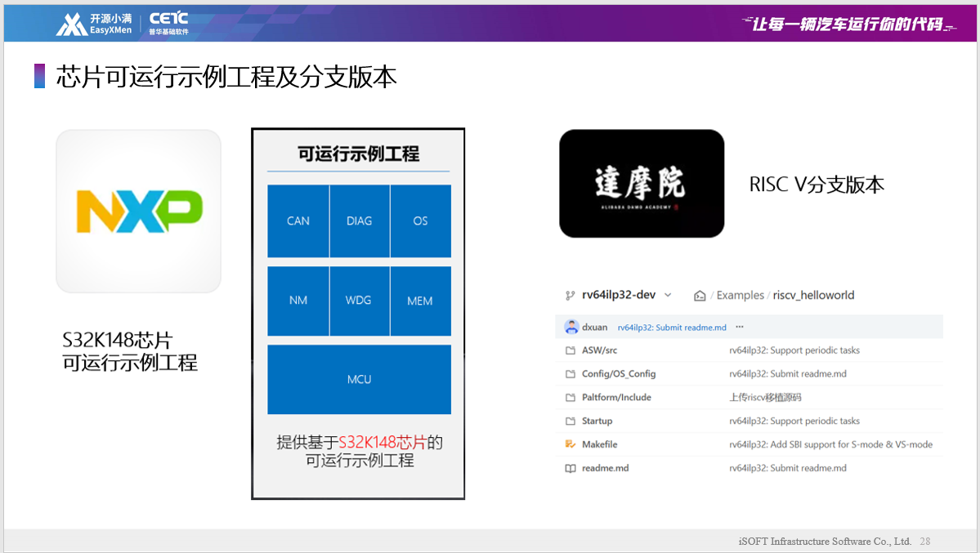The image size is (980, 553).
Task: Click the branch icon beside rv64ilp32-dev
Action: coord(570,296)
